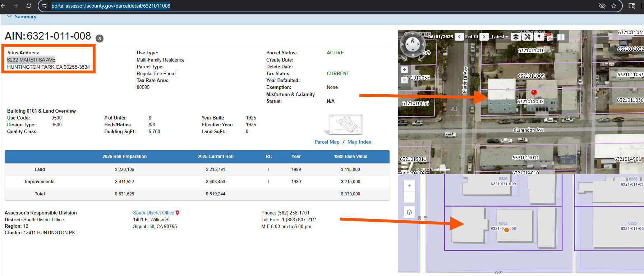Click the browser site settings icon
This screenshot has width=644, height=276.
pos(44,6)
